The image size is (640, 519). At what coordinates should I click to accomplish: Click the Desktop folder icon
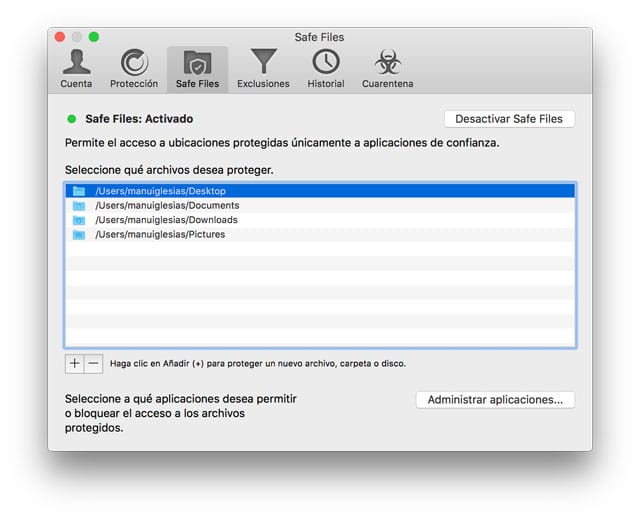[79, 191]
